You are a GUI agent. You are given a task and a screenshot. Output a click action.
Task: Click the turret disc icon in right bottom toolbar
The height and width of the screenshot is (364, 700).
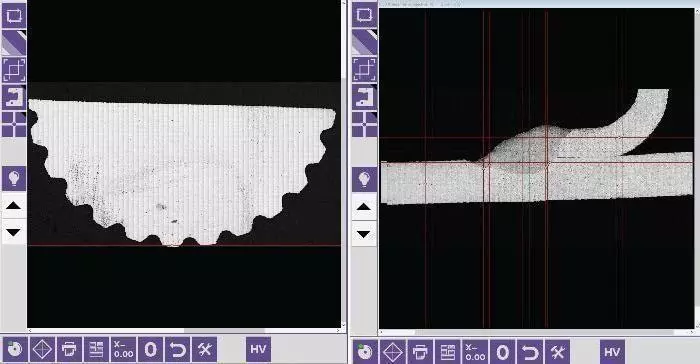pyautogui.click(x=366, y=352)
